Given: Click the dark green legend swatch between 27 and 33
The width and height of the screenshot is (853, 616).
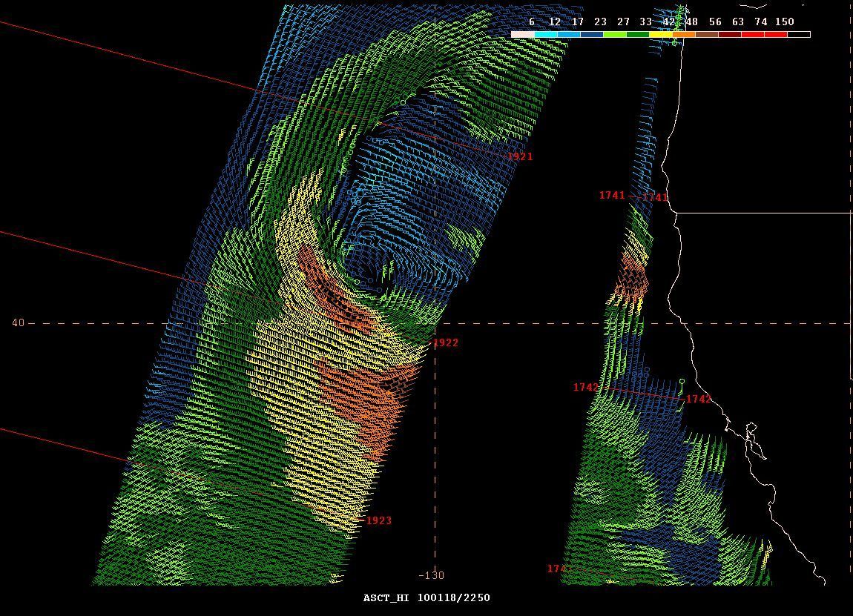Looking at the screenshot, I should coord(638,34).
